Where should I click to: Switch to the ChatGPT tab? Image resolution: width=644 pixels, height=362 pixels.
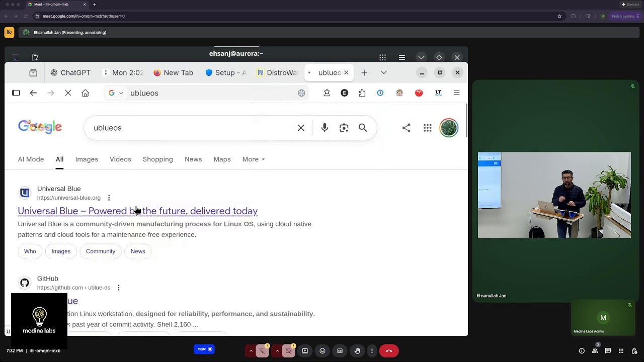tap(70, 72)
